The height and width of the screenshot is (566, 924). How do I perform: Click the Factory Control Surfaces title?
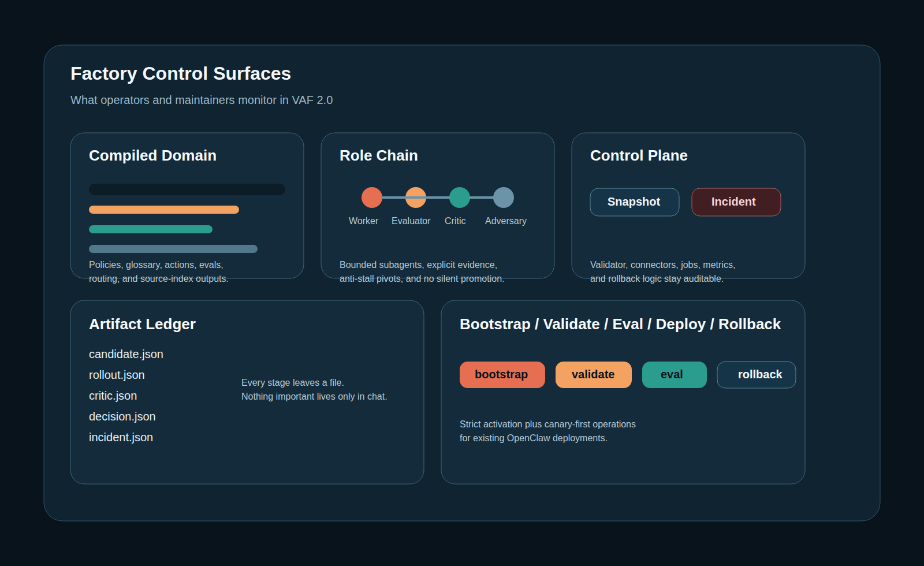[181, 73]
